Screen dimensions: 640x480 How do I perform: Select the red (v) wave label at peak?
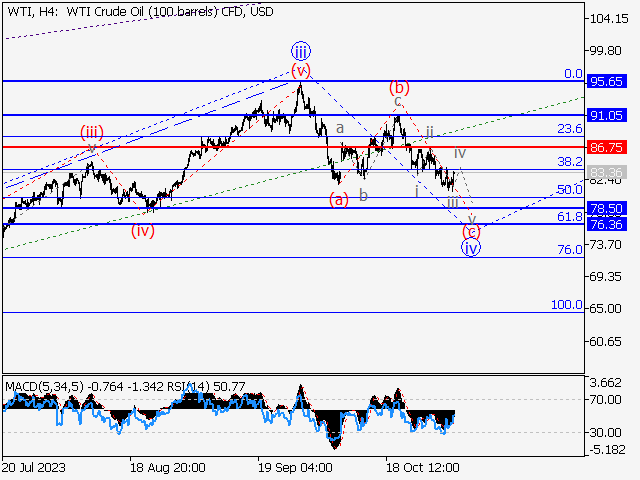pos(301,70)
